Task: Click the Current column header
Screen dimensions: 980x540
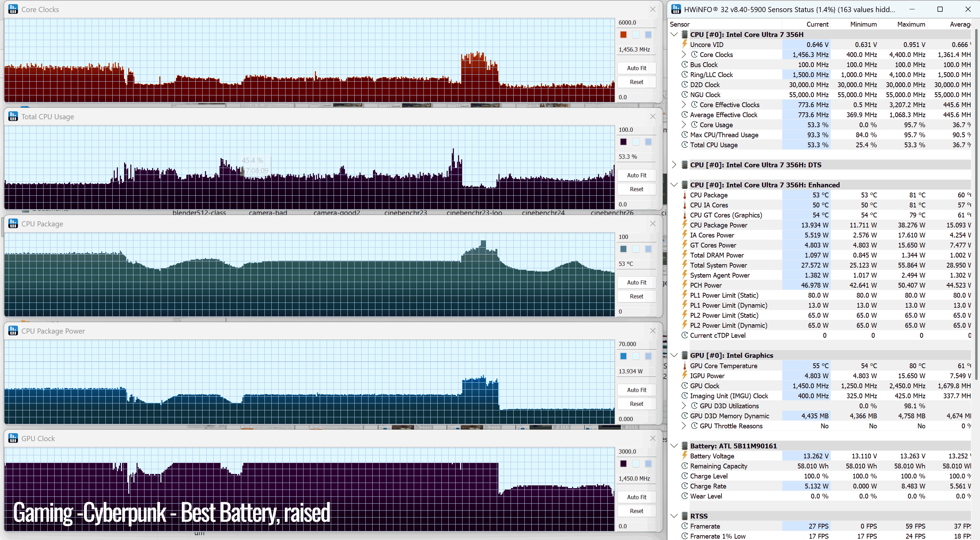Action: point(806,24)
